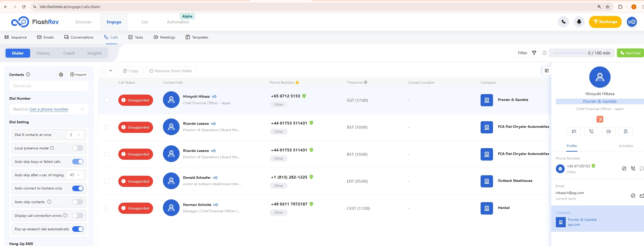Edit email hikasa.h@pg.com pencil icon

633,196
